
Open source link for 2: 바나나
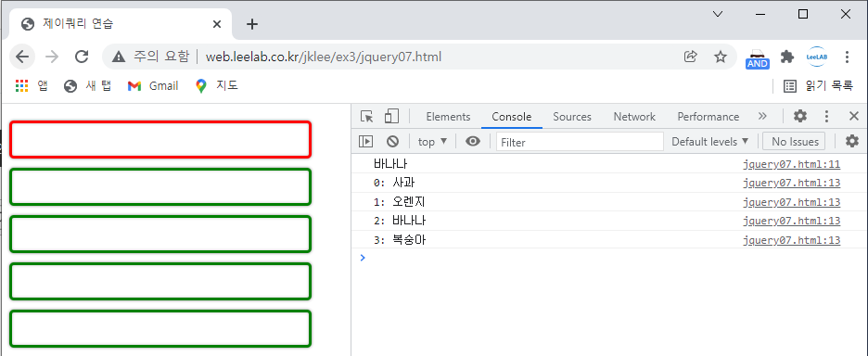coord(792,221)
